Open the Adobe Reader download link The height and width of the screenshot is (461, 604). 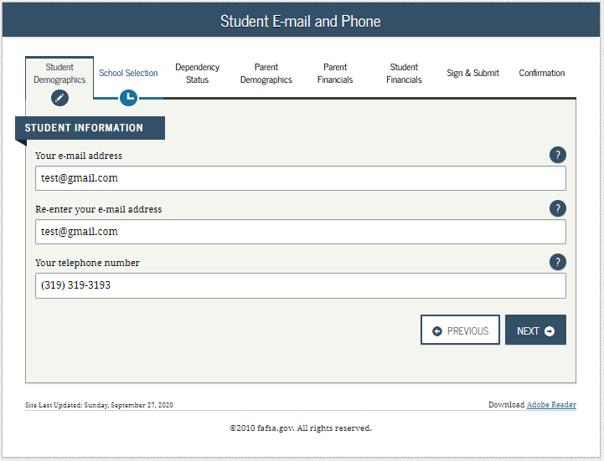(551, 405)
